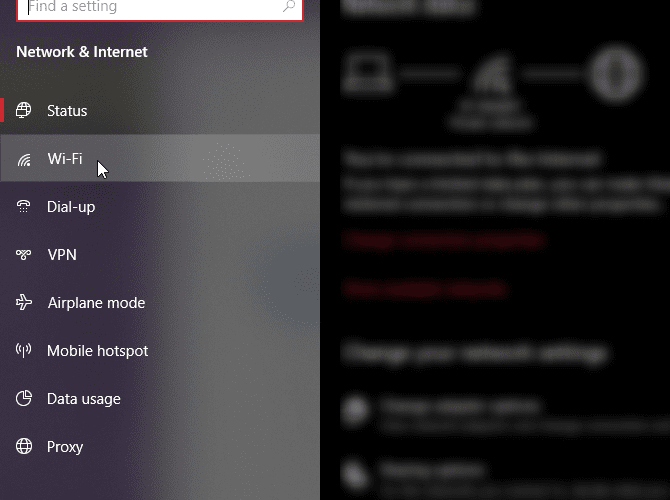Select the VPN connection icon
Screen dimensions: 670x500
tap(24, 254)
